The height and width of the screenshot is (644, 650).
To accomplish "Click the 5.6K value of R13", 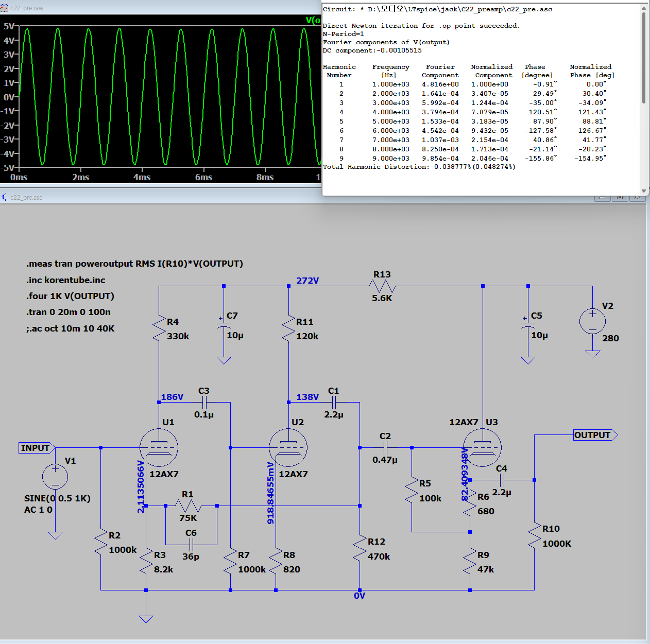I will (382, 298).
